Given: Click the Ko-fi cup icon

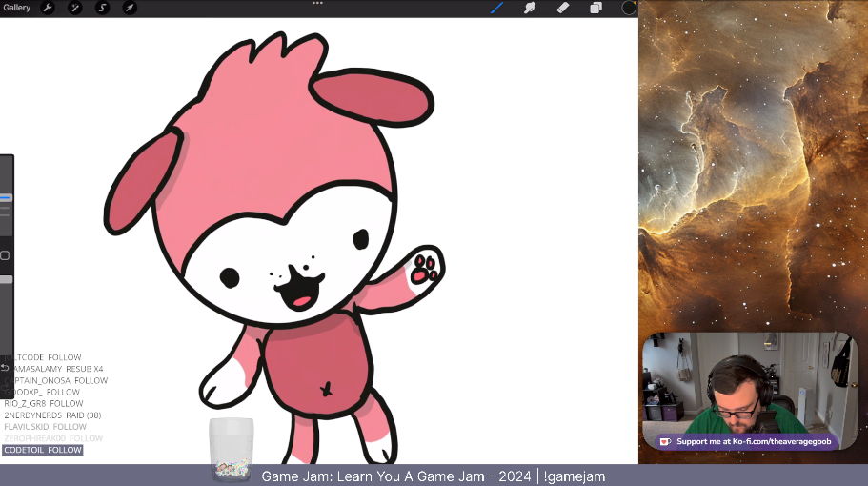Looking at the screenshot, I should 666,441.
